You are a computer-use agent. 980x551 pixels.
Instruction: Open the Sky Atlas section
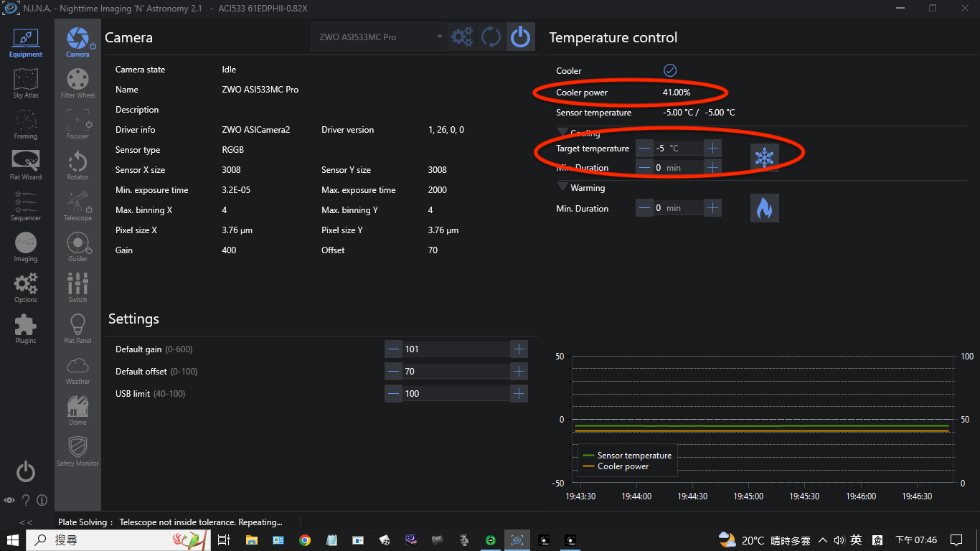click(26, 84)
